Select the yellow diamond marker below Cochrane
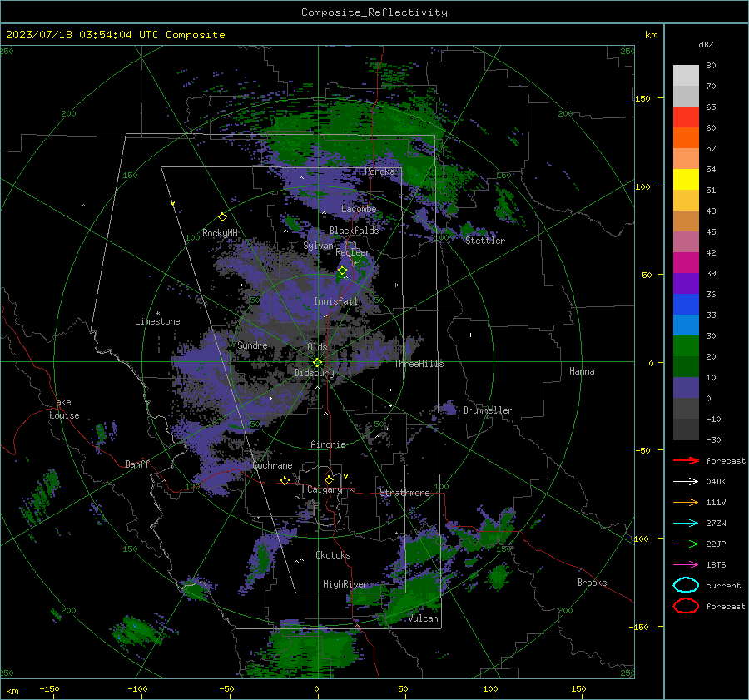Screen dimensions: 749x700 [x=285, y=480]
